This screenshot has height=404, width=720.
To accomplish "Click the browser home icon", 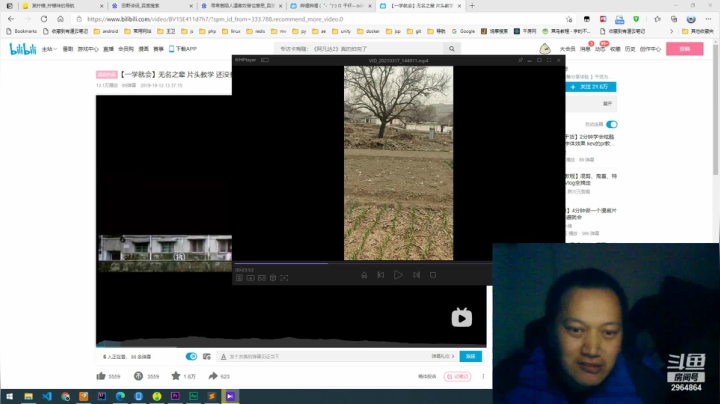I will [60, 19].
